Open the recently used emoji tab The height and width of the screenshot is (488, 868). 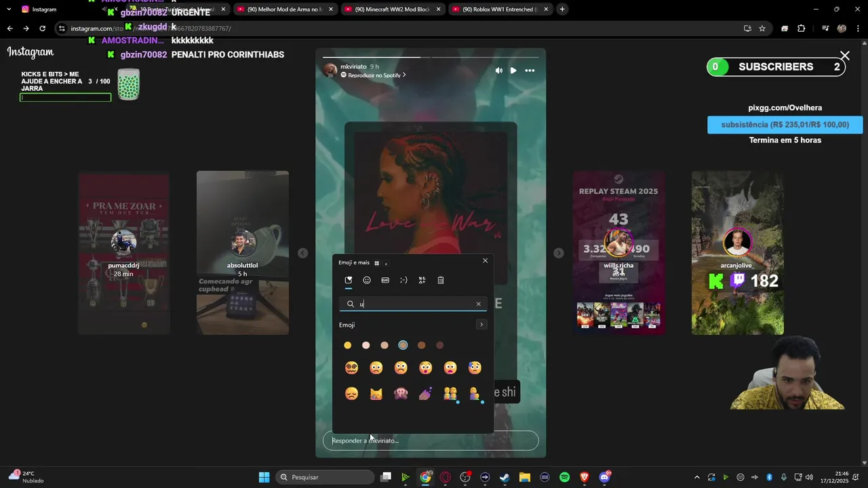tap(349, 280)
